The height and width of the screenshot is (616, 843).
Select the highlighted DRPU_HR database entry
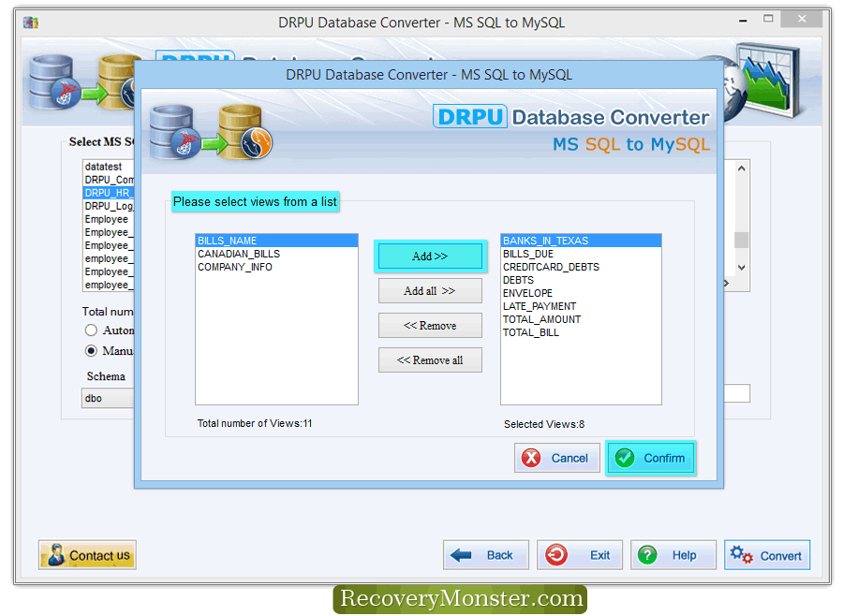(x=109, y=193)
